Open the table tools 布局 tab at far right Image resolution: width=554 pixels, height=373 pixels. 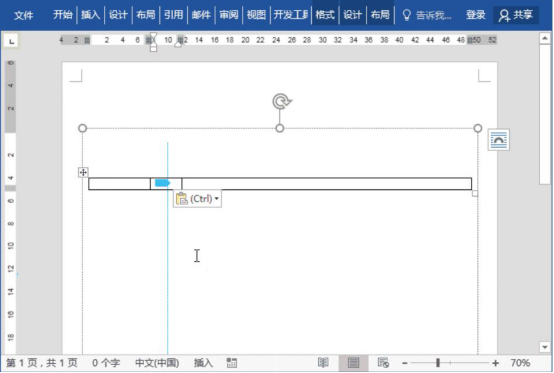tap(380, 15)
